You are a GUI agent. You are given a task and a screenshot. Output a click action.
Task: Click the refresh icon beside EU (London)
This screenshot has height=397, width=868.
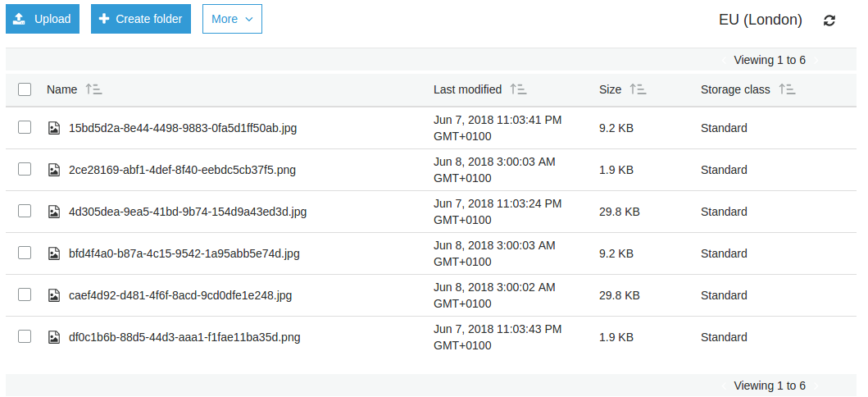(829, 21)
